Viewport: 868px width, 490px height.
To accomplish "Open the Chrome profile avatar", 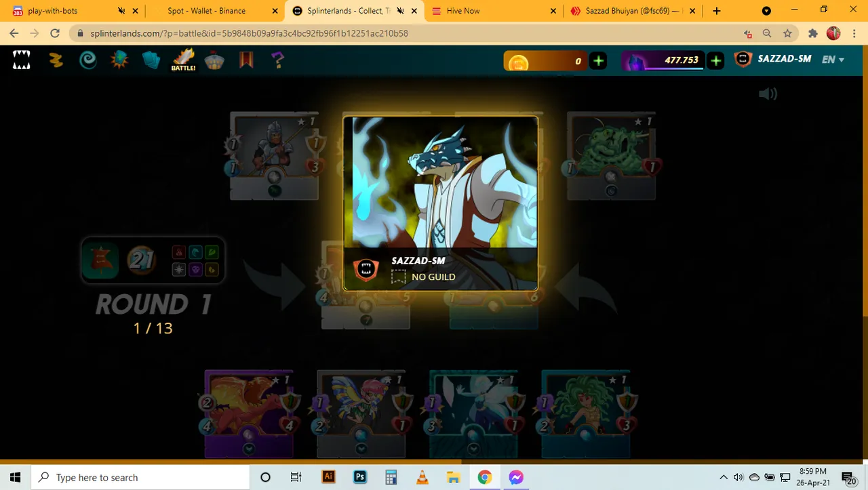I will point(833,33).
